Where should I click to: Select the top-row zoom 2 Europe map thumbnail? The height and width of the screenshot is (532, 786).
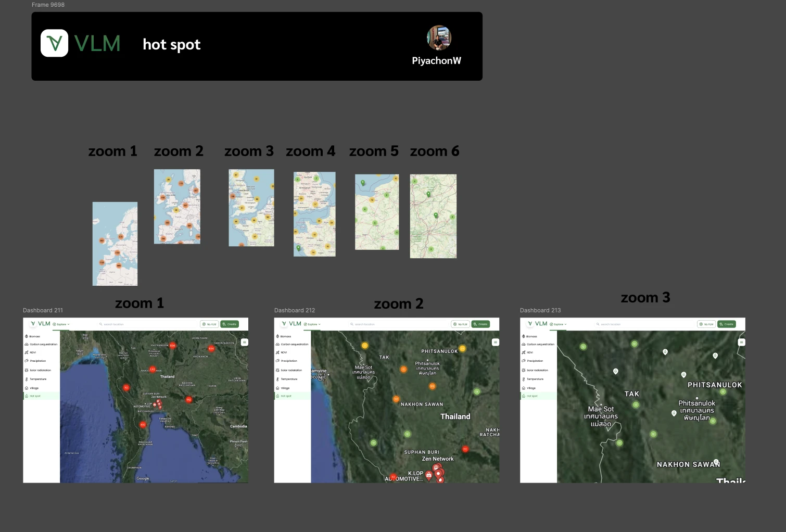tap(177, 206)
